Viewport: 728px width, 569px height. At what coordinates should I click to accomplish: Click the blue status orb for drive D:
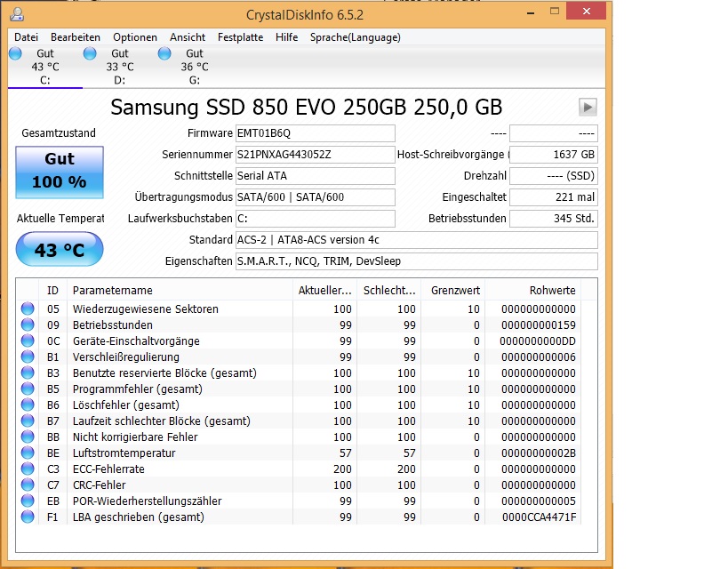(x=90, y=53)
